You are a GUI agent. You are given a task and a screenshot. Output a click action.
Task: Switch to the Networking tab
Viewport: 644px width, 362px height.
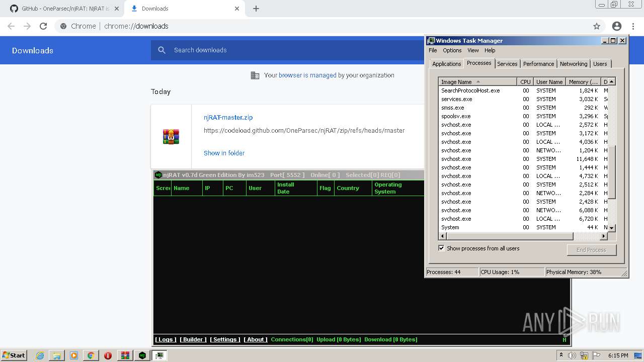click(x=574, y=64)
